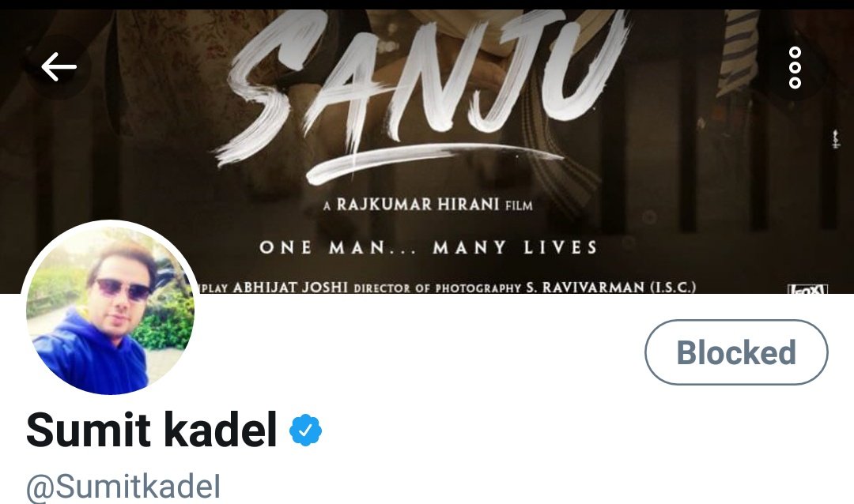Click the display name Sumit kadel
The image size is (854, 504).
151,430
